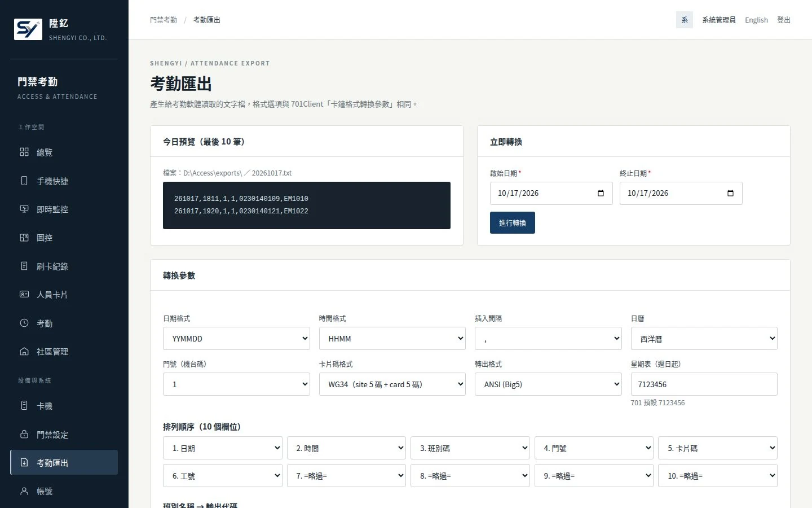Switch language to English
Viewport: 812px width, 508px height.
pos(756,20)
